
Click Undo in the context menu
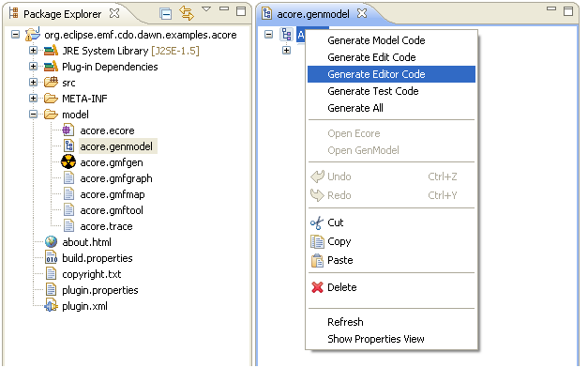click(x=391, y=176)
